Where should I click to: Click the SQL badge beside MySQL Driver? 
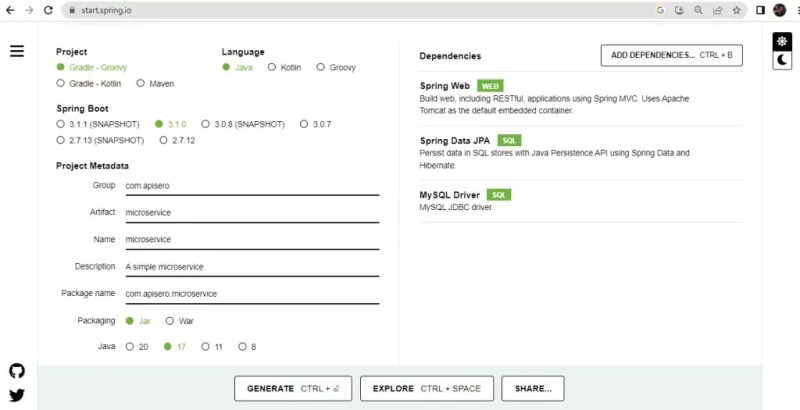499,195
